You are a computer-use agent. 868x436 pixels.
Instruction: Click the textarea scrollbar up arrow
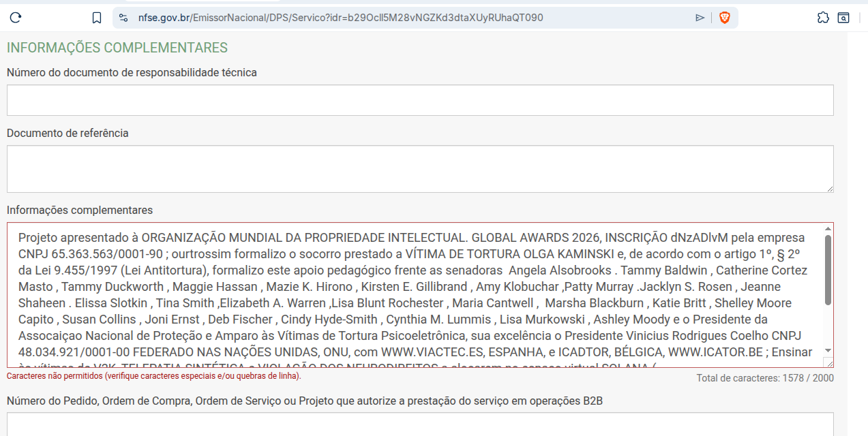pyautogui.click(x=828, y=229)
